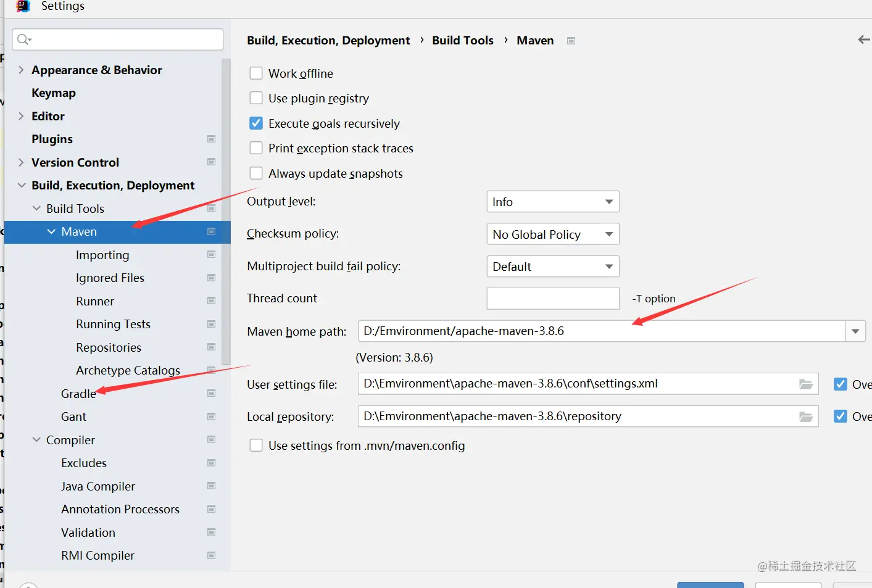Uncheck Execute goals recursively
This screenshot has width=872, height=588.
(256, 123)
